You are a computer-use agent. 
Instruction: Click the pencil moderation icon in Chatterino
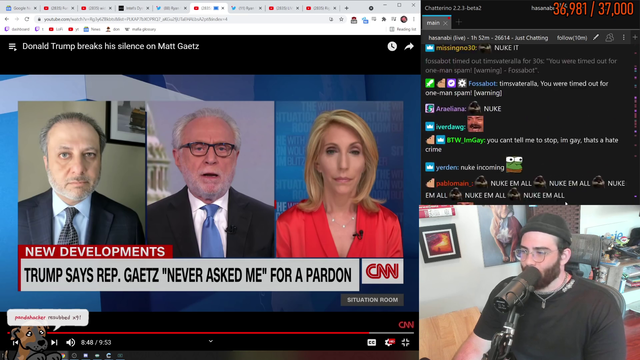(596, 38)
